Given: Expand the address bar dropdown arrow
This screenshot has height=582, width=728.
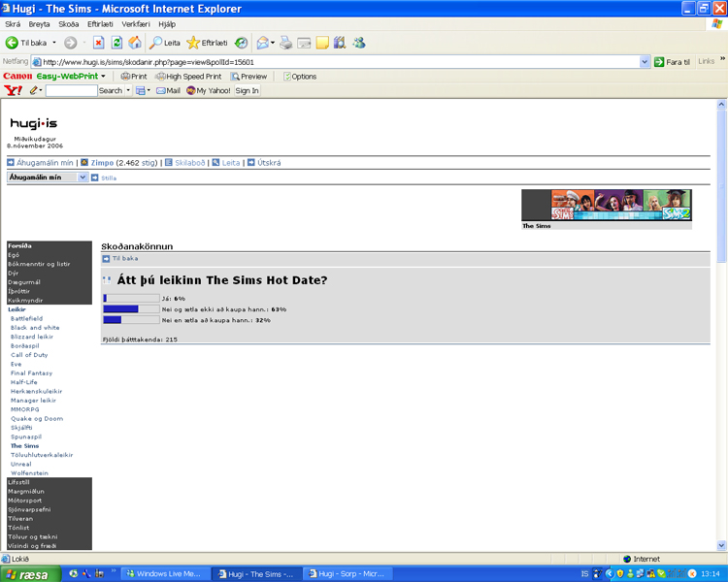Looking at the screenshot, I should (645, 62).
